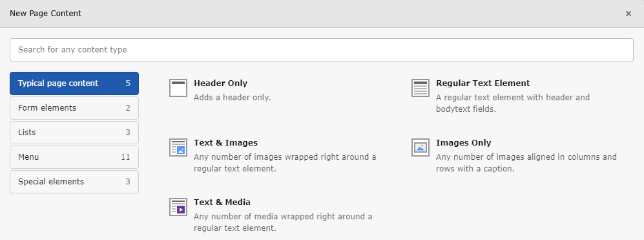Focus the content type search field
This screenshot has width=644, height=240.
pyautogui.click(x=322, y=50)
